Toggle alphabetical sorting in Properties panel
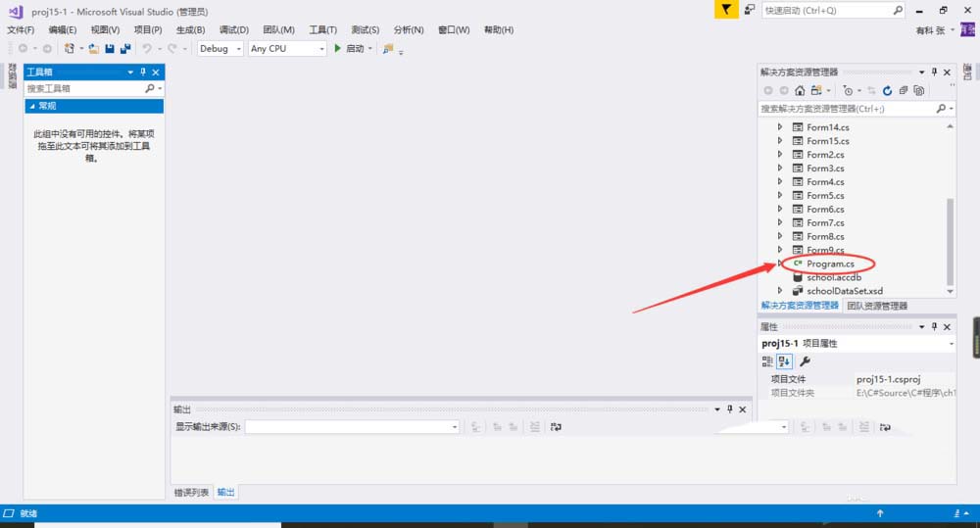The width and height of the screenshot is (980, 528). [785, 361]
